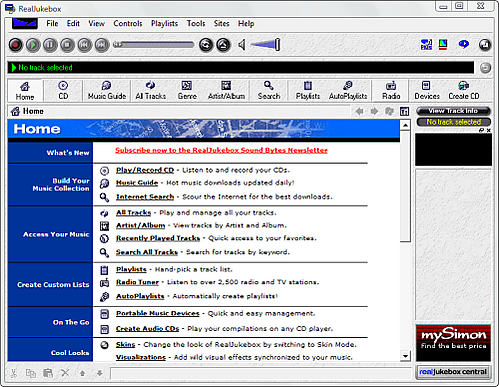
Task: Click the mySimon advertisement banner
Action: click(453, 343)
